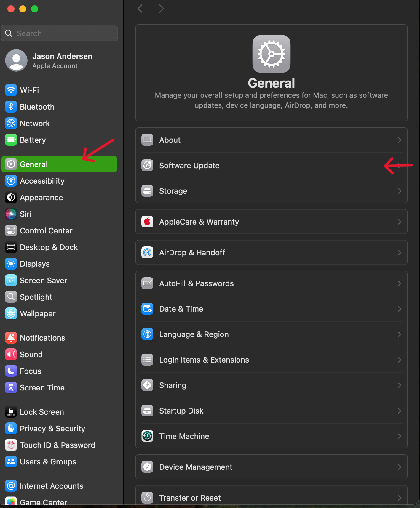Click the Date & Time calendar icon

147,309
